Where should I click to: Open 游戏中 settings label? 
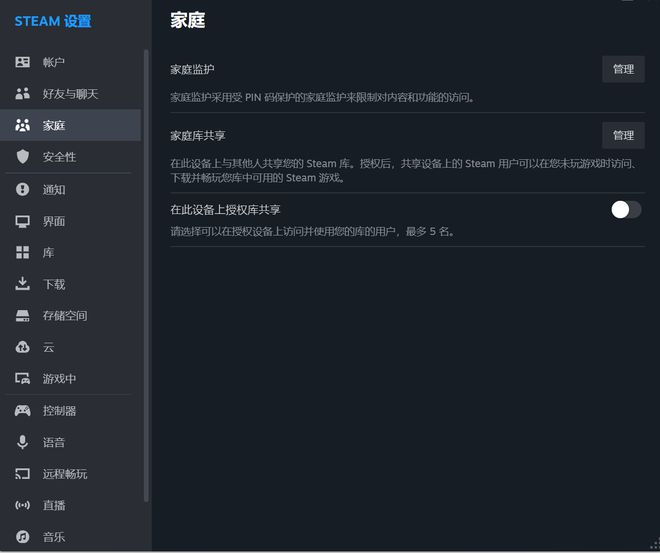click(59, 379)
